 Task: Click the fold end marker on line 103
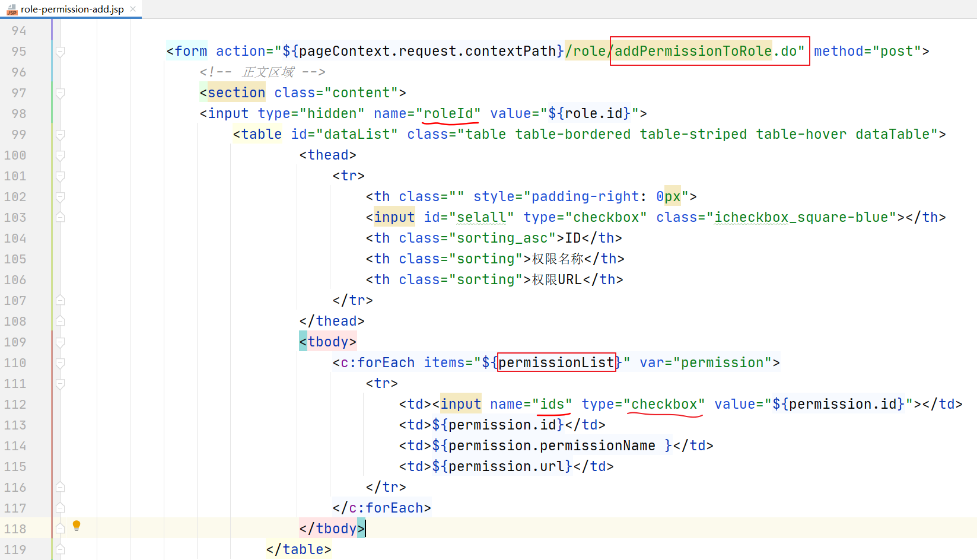60,217
